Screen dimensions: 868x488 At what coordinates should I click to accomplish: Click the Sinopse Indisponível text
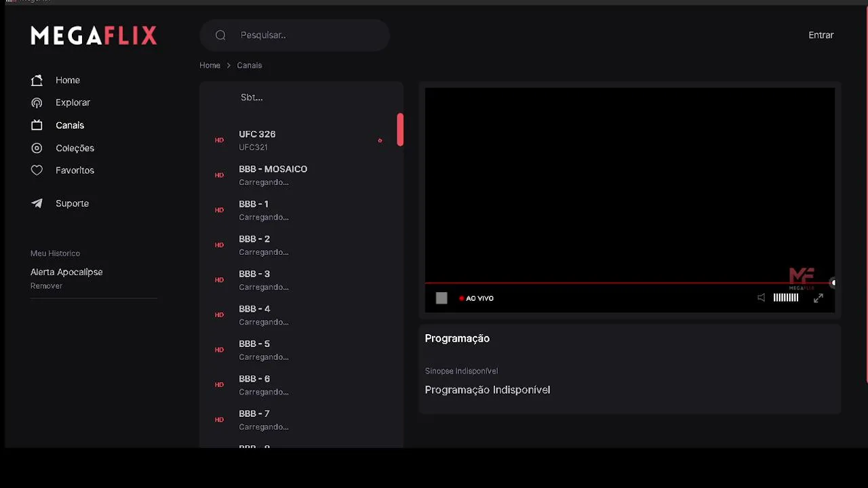coord(461,371)
